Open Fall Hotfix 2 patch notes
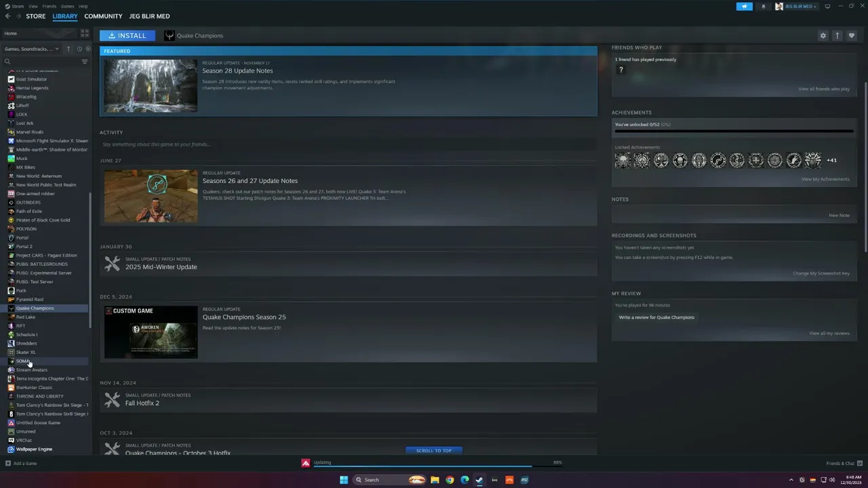The height and width of the screenshot is (488, 868). click(142, 403)
